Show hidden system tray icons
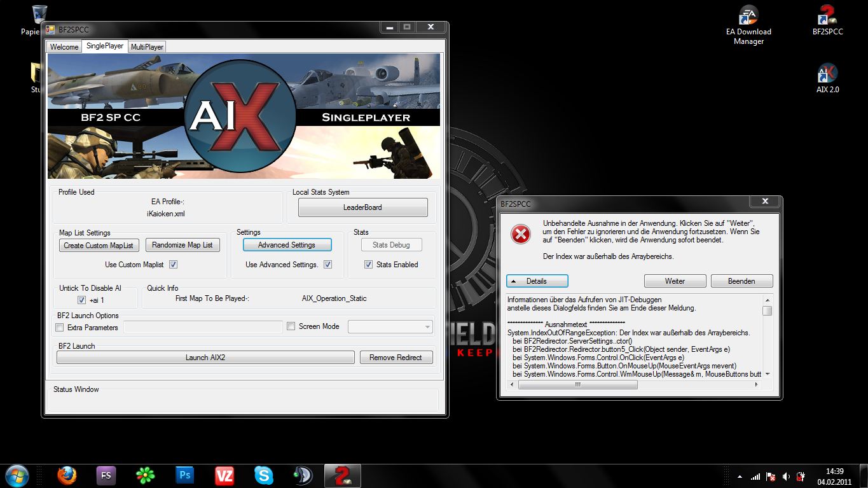The image size is (868, 488). pyautogui.click(x=740, y=477)
